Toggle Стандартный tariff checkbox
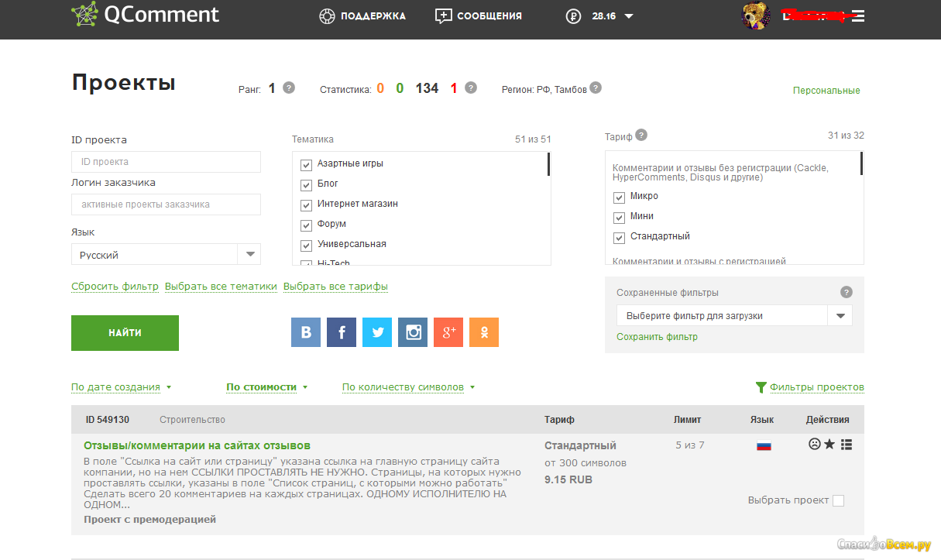 (x=619, y=238)
